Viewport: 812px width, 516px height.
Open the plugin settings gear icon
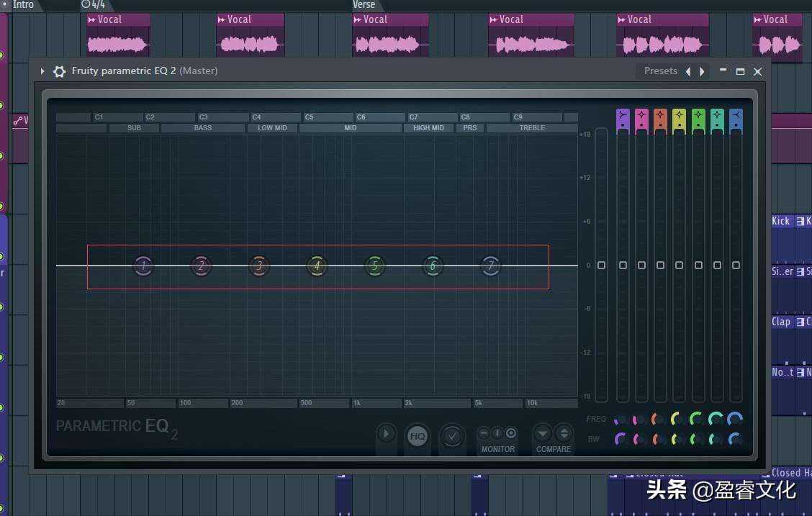click(x=60, y=71)
